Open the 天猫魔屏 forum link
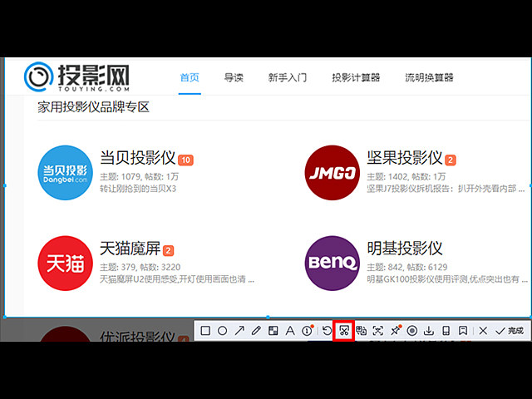 click(130, 249)
